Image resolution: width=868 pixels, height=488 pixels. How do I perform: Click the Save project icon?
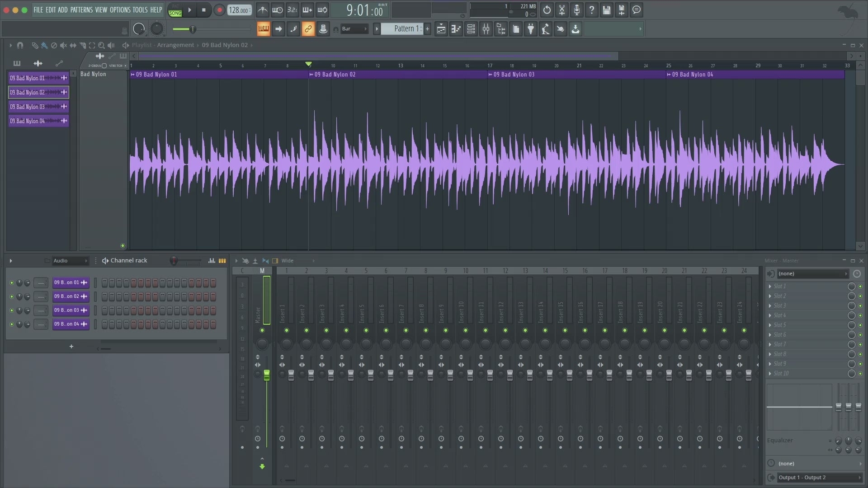[607, 10]
